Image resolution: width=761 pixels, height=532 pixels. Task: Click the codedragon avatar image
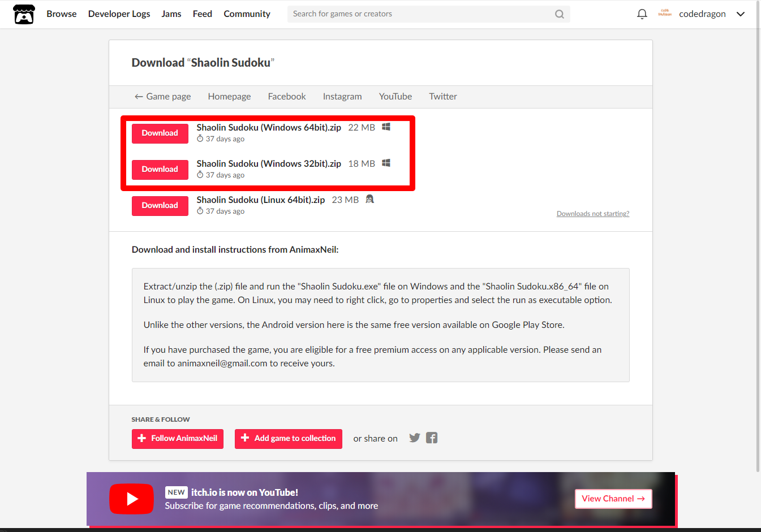(x=664, y=14)
